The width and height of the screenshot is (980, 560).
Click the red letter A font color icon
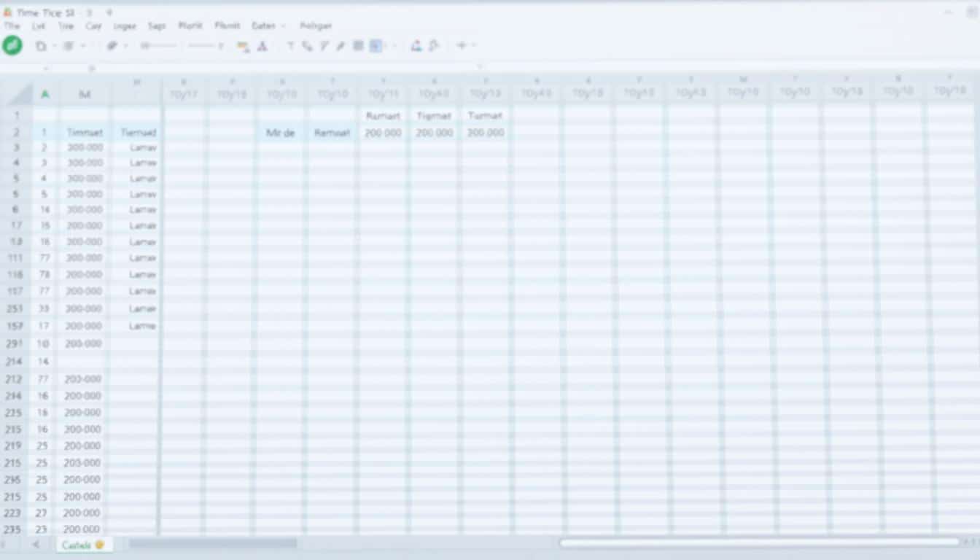coord(262,46)
